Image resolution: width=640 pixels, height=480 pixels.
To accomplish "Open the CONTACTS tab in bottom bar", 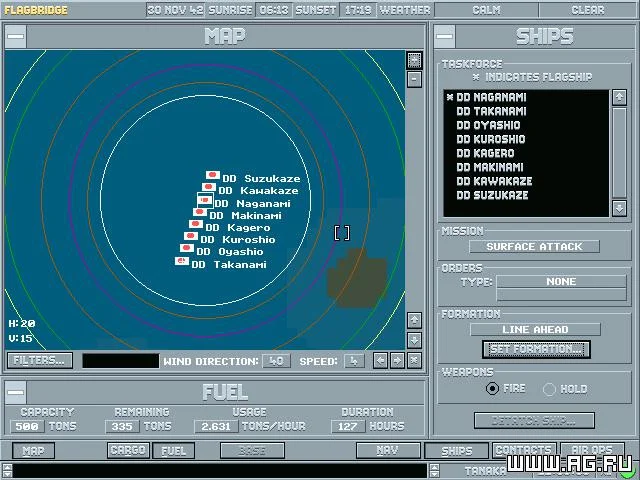I will 524,450.
